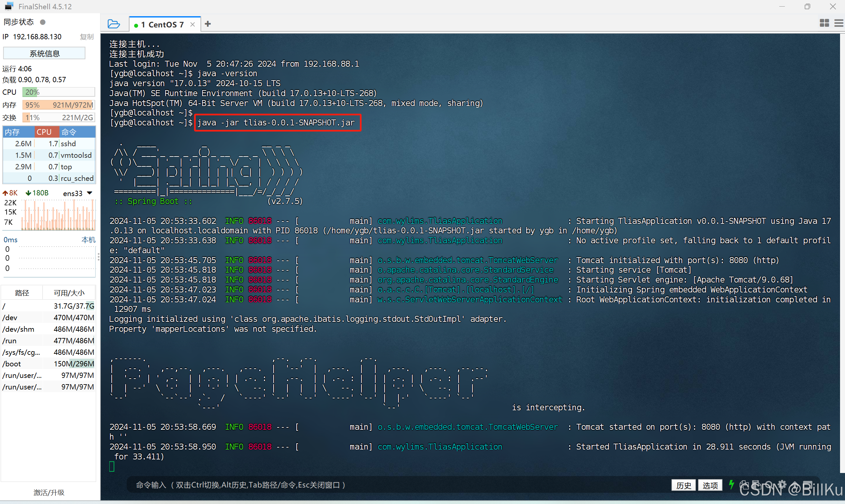This screenshot has height=504, width=845.
Task: Select the /boot disk row
Action: click(x=48, y=364)
